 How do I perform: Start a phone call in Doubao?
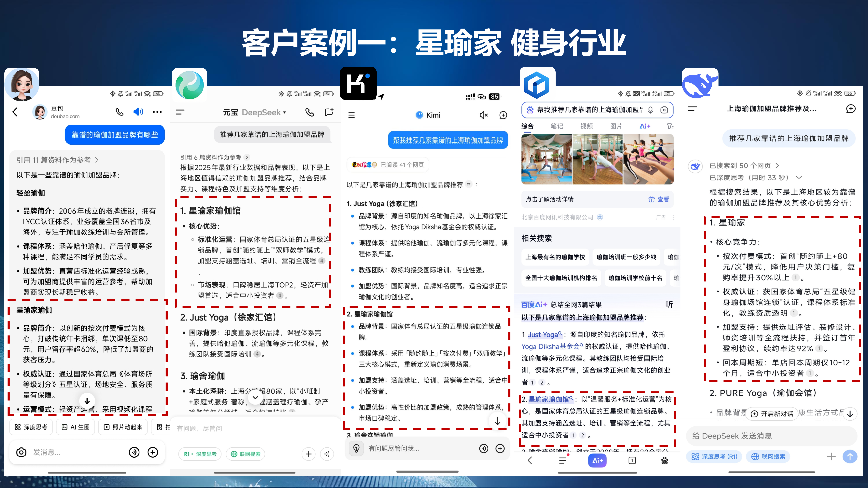click(x=119, y=112)
